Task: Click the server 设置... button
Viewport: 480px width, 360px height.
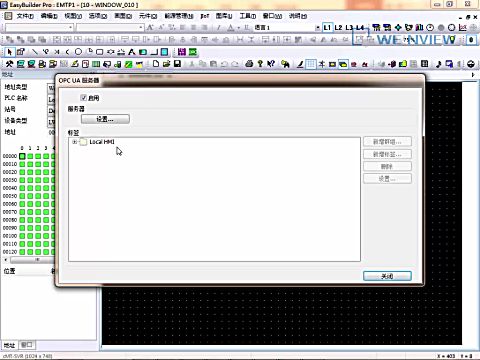Action: point(105,119)
